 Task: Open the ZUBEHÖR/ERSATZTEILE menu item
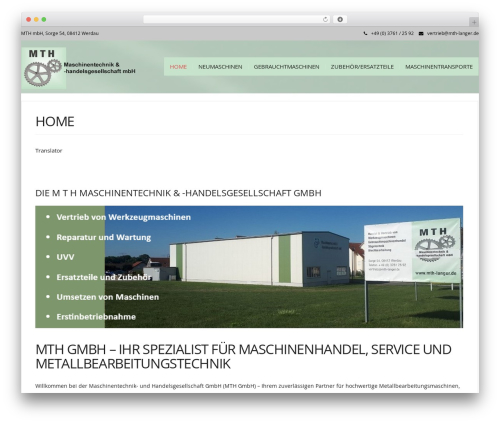tap(362, 67)
